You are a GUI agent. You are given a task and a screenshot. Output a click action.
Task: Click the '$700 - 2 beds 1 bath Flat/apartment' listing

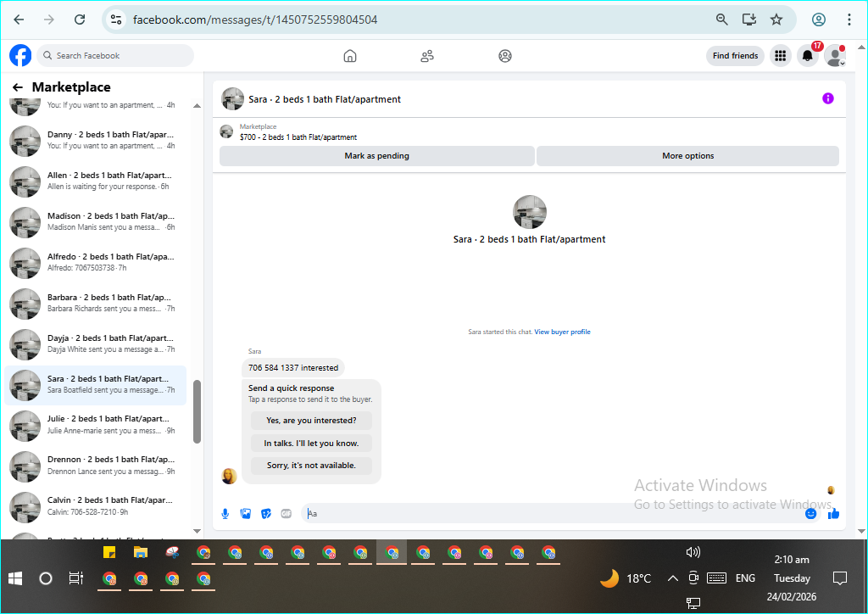coord(298,137)
